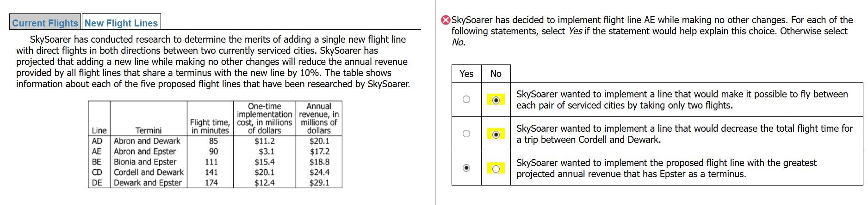Switch to the Current Flights tab

tap(45, 23)
